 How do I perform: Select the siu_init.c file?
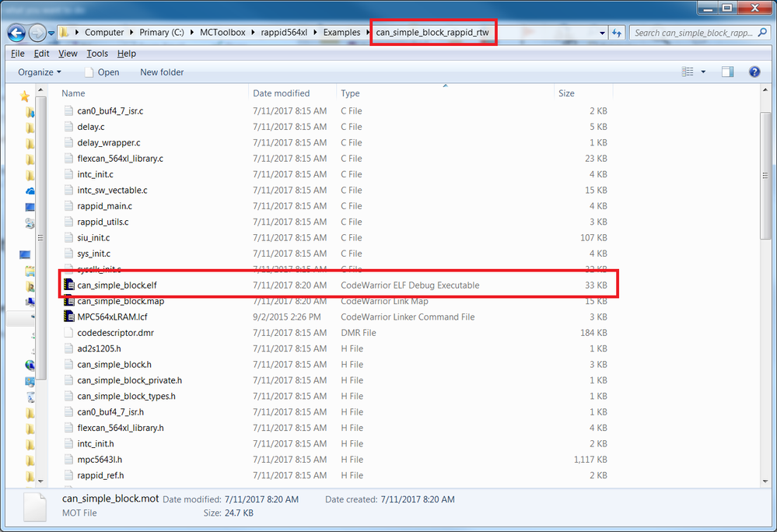(93, 238)
